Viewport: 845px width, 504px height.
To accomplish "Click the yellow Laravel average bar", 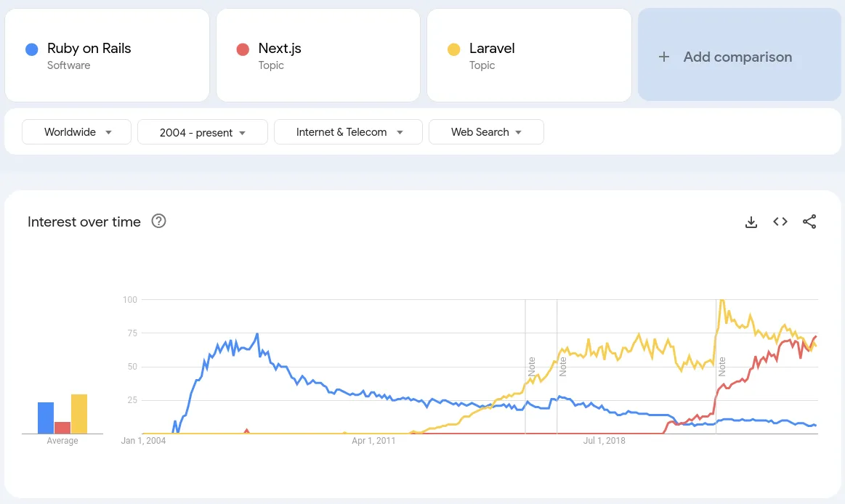I will 79,414.
